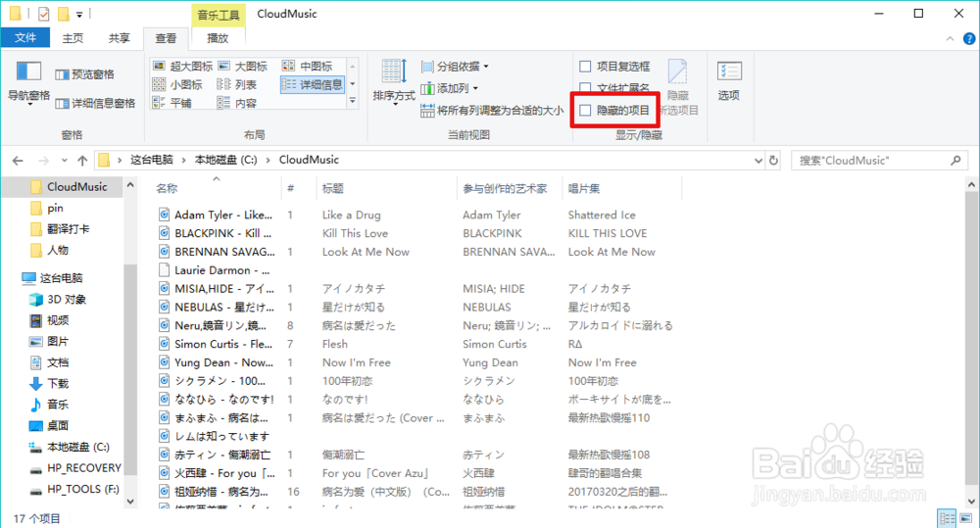The image size is (980, 528).
Task: Enable 隐藏的项目 checkbox
Action: [x=585, y=111]
